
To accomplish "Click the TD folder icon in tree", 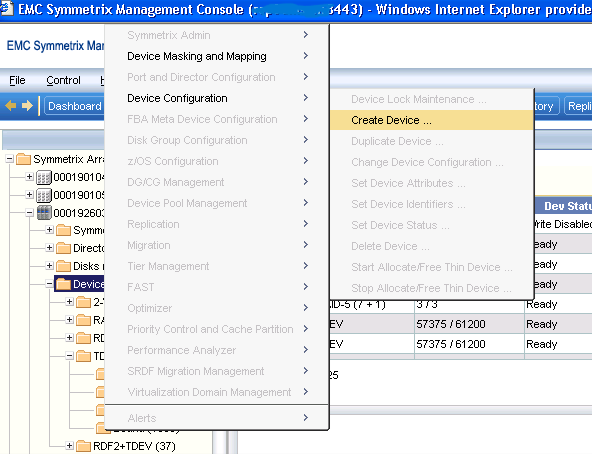I will [x=83, y=356].
